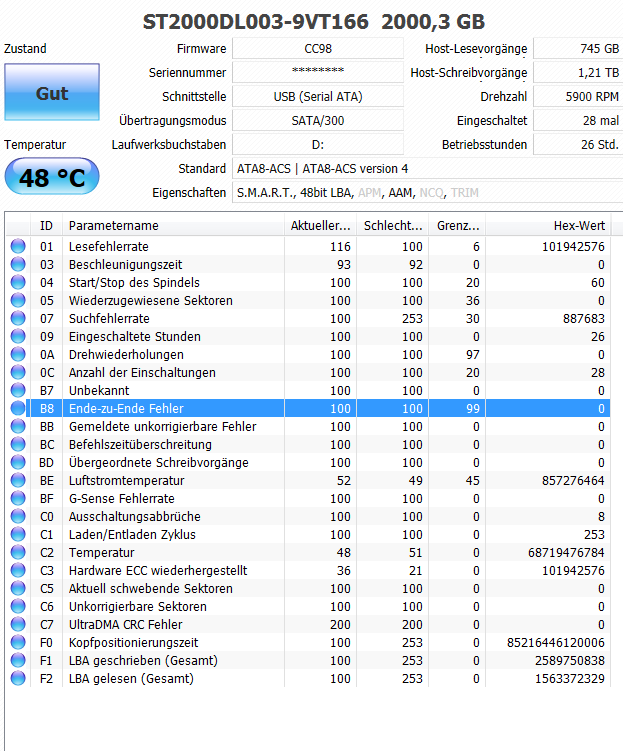The height and width of the screenshot is (751, 623).
Task: Click the Schlecht... column header
Action: (393, 226)
